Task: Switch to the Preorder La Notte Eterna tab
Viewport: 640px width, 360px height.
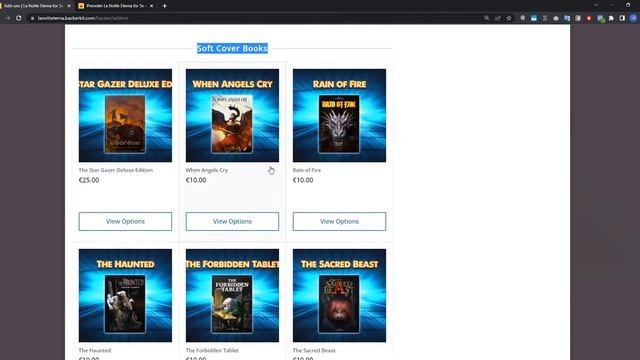Action: point(116,6)
